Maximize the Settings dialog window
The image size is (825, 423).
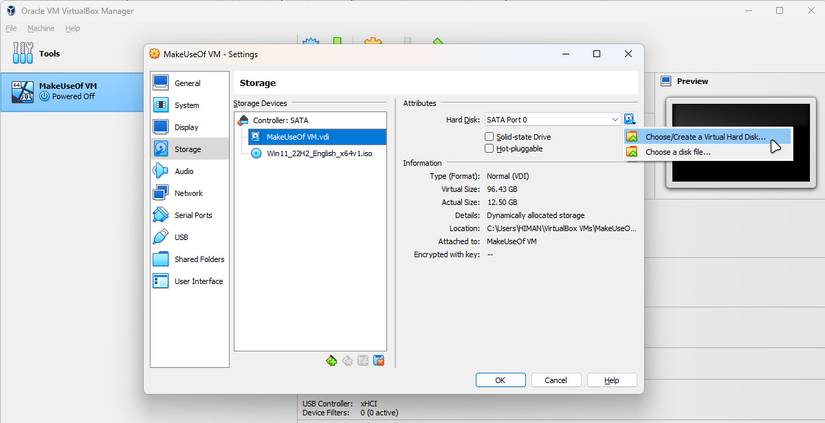(x=597, y=54)
